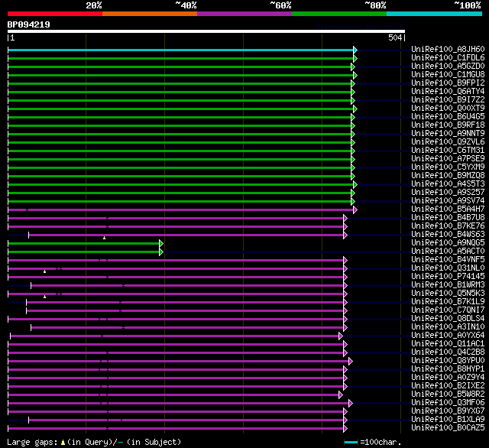Screen dimensions: 489x448
Task: Click the cyan 100char scale bar
Action: [x=351, y=442]
